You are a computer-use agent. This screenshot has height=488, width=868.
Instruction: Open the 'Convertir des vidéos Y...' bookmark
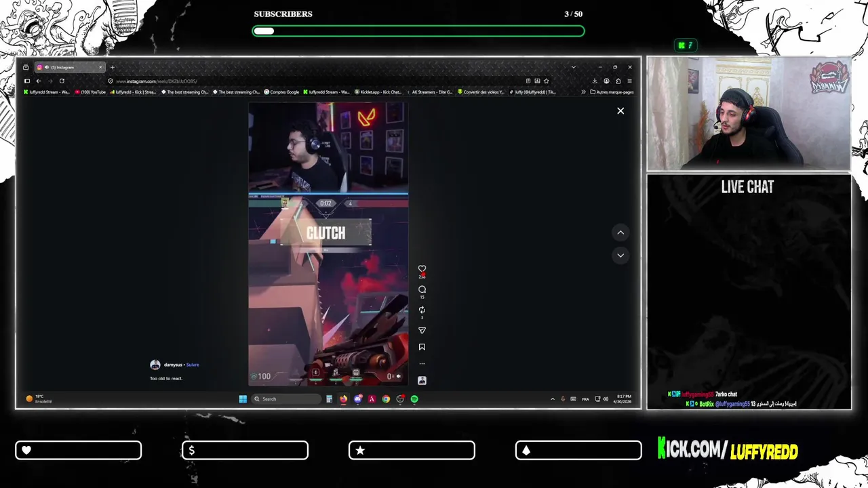tap(481, 92)
